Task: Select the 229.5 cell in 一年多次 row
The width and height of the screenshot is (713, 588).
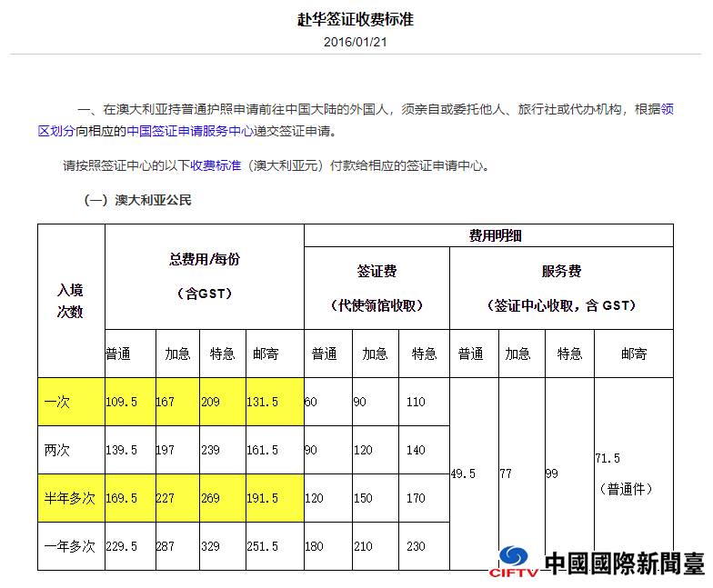Action: (x=131, y=546)
